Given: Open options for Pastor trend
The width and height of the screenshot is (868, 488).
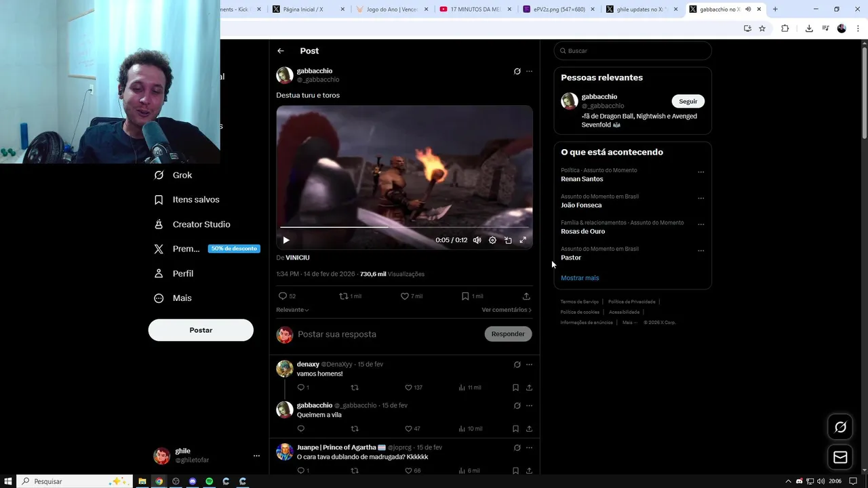Looking at the screenshot, I should pos(701,251).
